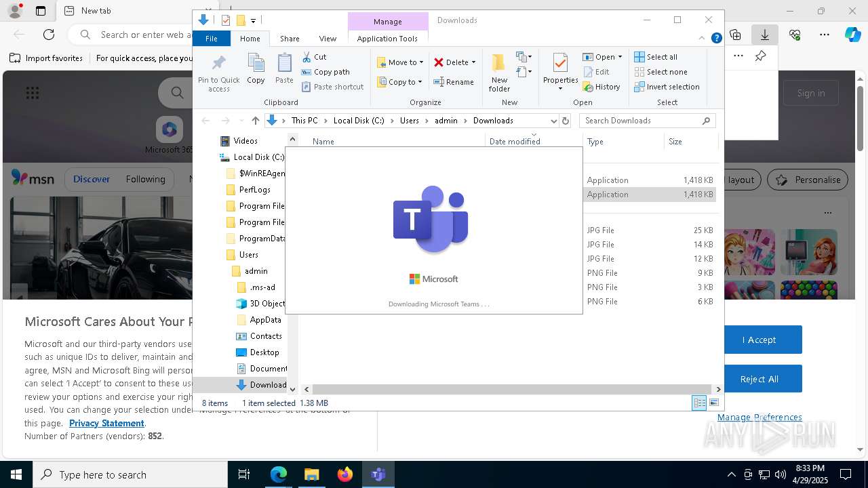Click the Up one level arrow
Viewport: 868px width, 488px height.
pyautogui.click(x=255, y=121)
